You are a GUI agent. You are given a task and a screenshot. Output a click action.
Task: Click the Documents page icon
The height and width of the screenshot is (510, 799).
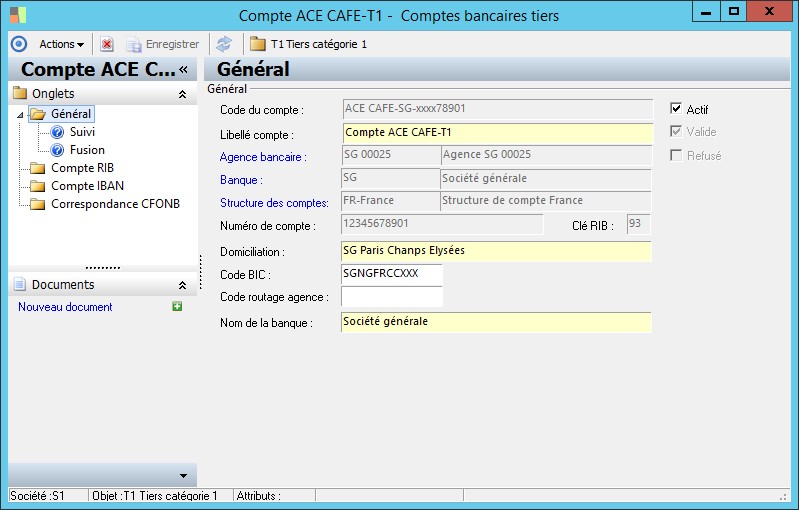(x=19, y=284)
